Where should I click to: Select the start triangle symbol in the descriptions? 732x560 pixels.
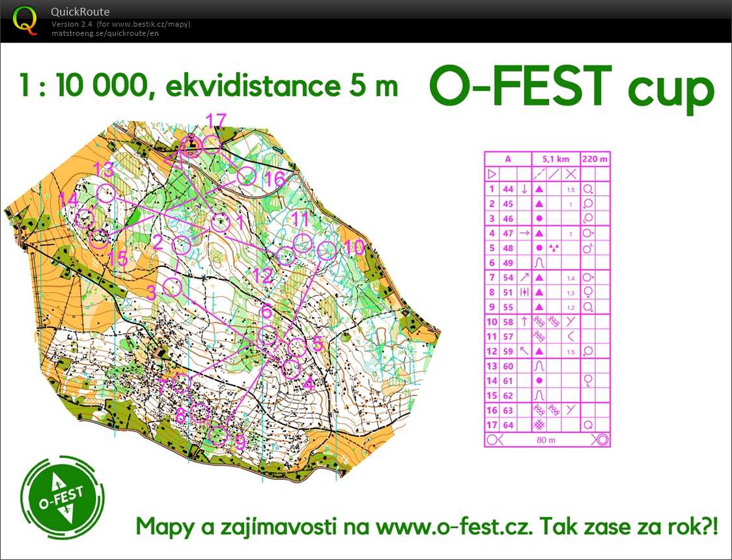493,174
